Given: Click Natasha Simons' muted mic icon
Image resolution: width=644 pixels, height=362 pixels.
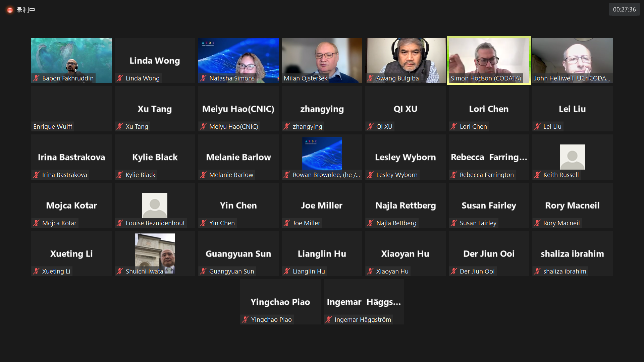Looking at the screenshot, I should click(x=203, y=78).
